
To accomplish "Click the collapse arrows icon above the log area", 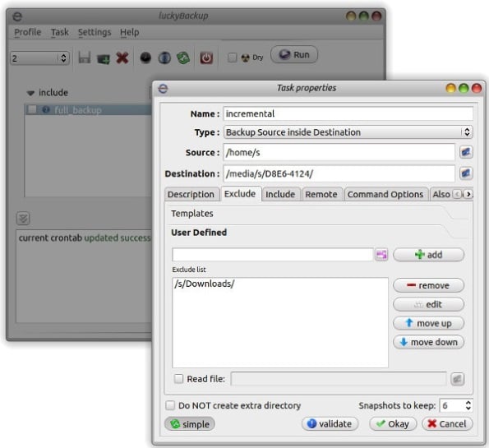I will pyautogui.click(x=23, y=218).
